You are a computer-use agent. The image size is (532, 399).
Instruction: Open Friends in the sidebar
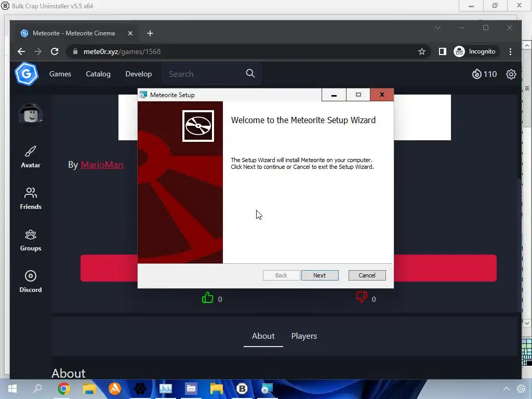coord(31,198)
